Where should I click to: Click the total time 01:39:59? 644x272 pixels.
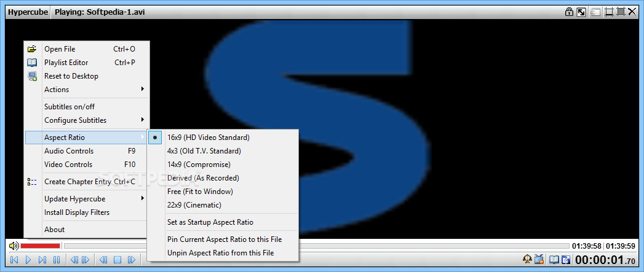[x=620, y=246]
